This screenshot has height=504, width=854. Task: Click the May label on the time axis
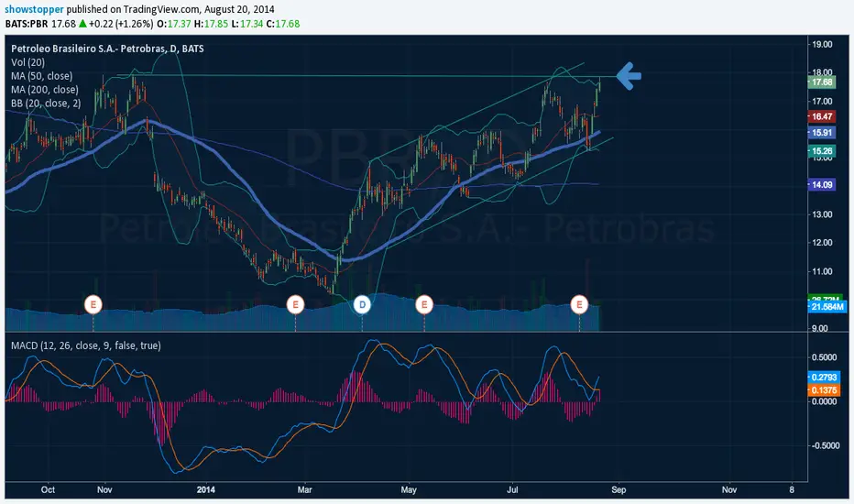[x=409, y=489]
